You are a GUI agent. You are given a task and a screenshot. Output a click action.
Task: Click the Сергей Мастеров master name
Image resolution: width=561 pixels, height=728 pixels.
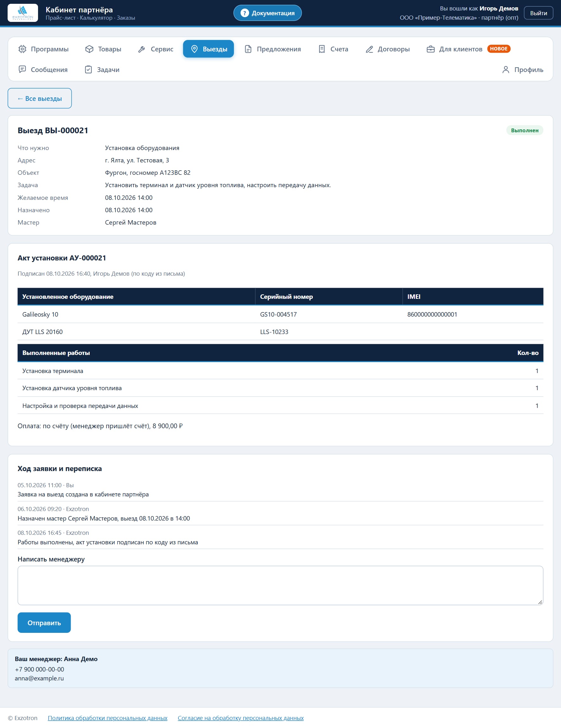[131, 222]
